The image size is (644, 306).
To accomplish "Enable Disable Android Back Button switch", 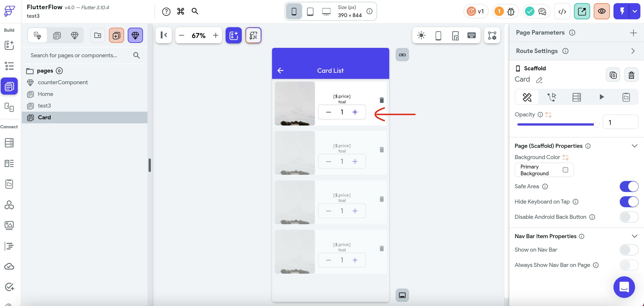I will tap(629, 217).
